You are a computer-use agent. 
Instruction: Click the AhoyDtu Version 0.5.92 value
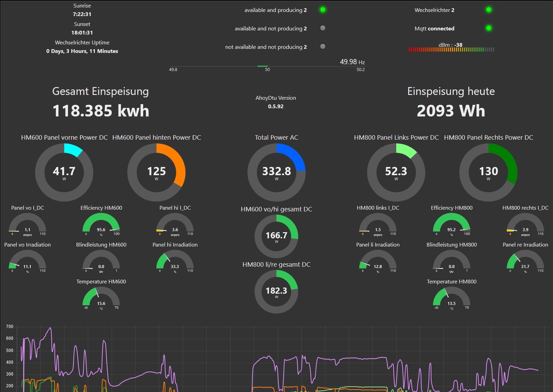coord(276,106)
